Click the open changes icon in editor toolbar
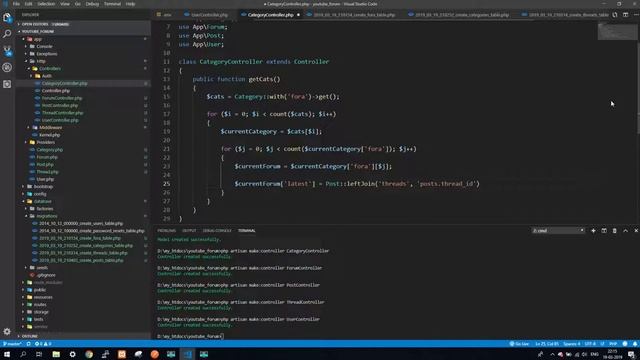Viewport: 640px width, 360px height. (615, 15)
